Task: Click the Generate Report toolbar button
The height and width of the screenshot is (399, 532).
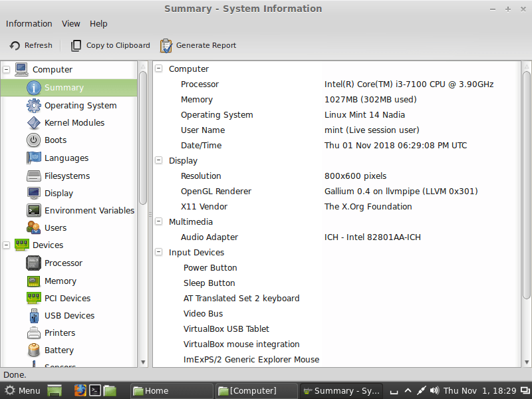Action: 198,45
